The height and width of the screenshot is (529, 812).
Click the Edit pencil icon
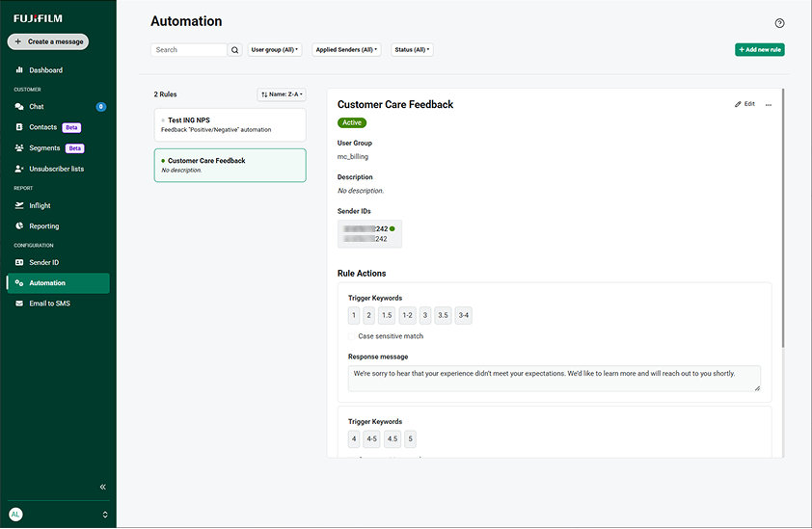coord(739,104)
